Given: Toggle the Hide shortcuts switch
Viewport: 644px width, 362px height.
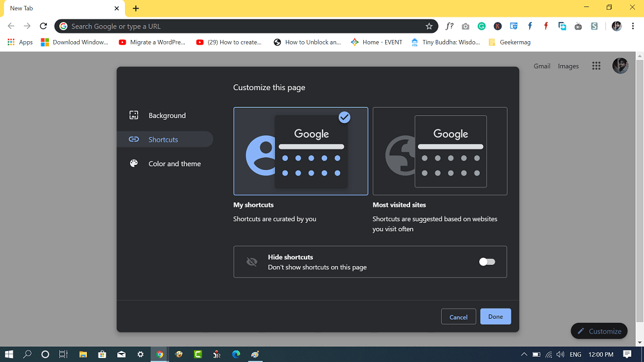Looking at the screenshot, I should coord(487,262).
